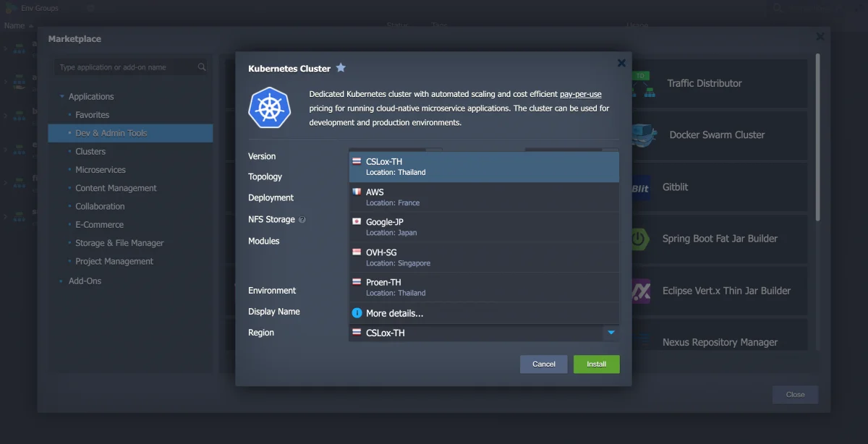
Task: Toggle the favorite star next to Kubernetes Cluster
Action: pos(341,68)
